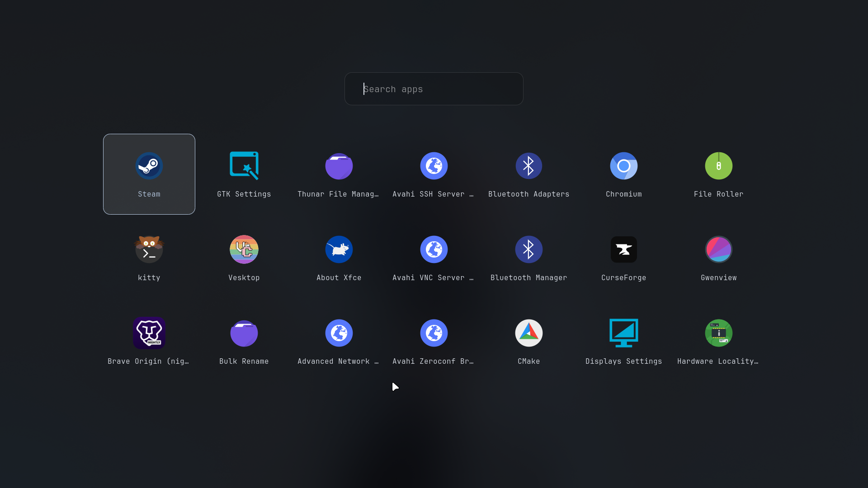Open Gwenview image viewer icon
The image size is (868, 488).
(719, 249)
